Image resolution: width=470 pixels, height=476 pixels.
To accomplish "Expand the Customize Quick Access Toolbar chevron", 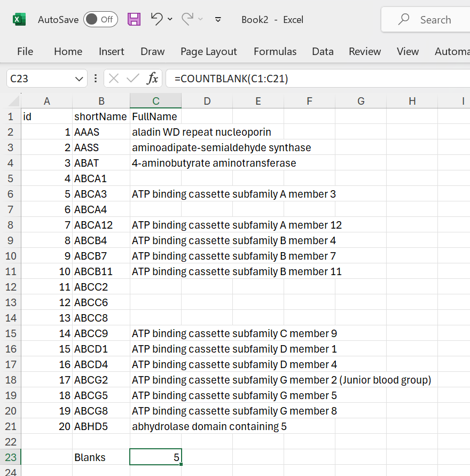I will coord(218,19).
